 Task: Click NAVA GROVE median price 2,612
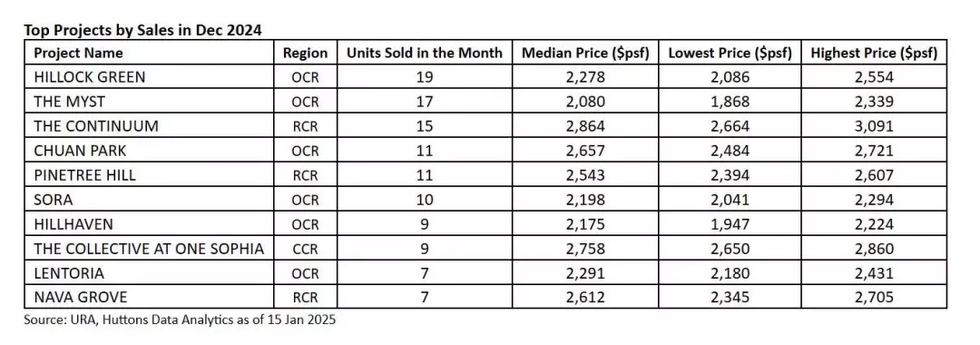585,298
